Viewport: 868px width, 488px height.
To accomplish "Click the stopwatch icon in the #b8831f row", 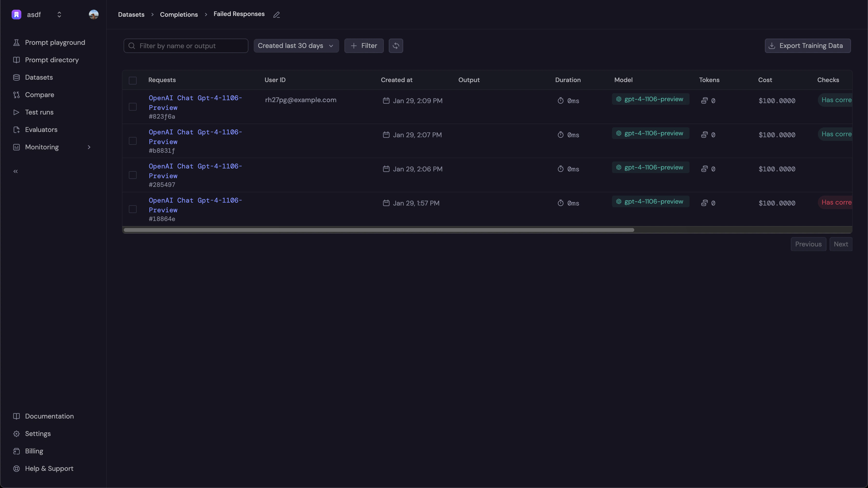I will pyautogui.click(x=560, y=135).
